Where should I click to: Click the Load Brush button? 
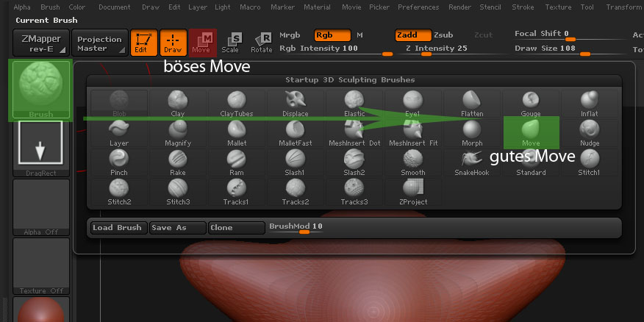(x=118, y=228)
